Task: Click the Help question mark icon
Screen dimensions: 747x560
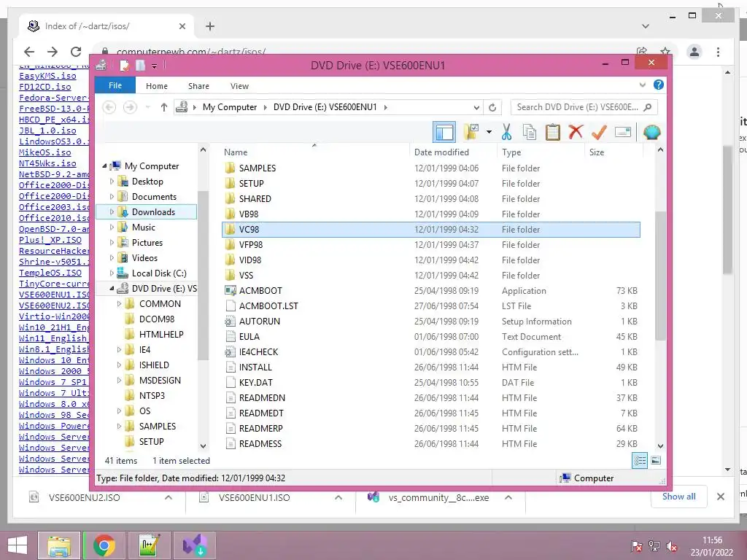Action: click(659, 85)
